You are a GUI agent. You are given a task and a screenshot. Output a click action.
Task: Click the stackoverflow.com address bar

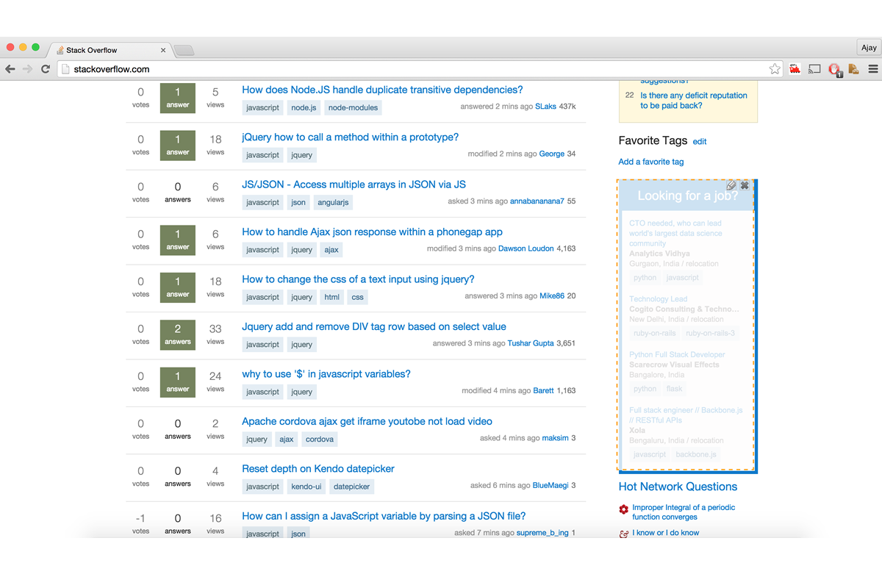(x=419, y=69)
